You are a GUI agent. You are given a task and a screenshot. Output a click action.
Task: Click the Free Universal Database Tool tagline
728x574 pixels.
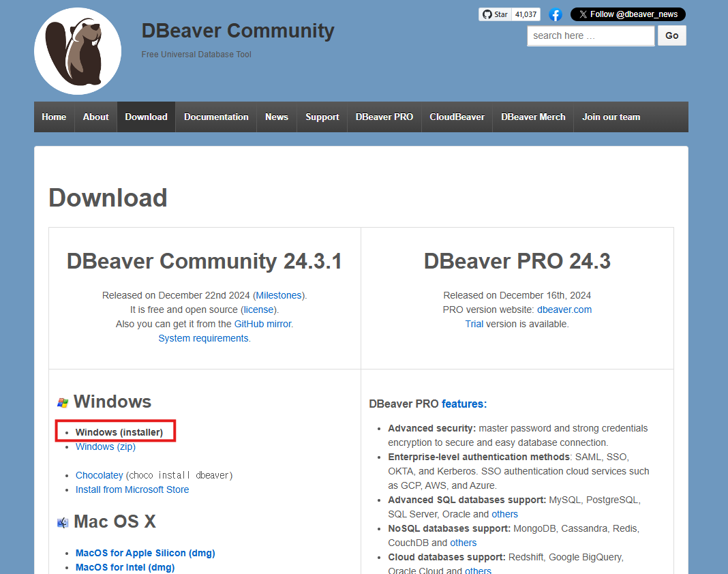[x=196, y=55]
